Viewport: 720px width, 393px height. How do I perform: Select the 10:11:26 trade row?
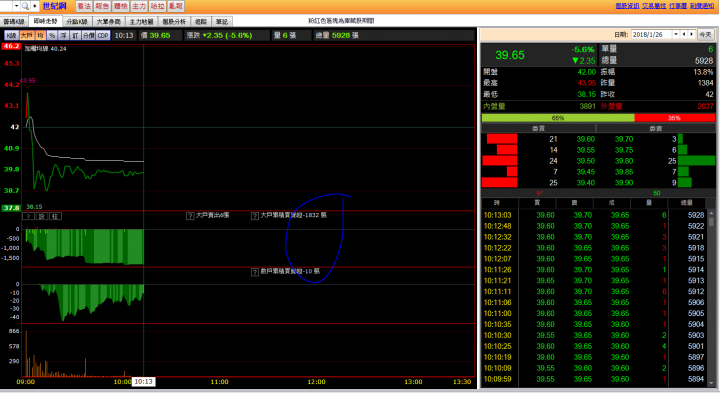[594, 269]
